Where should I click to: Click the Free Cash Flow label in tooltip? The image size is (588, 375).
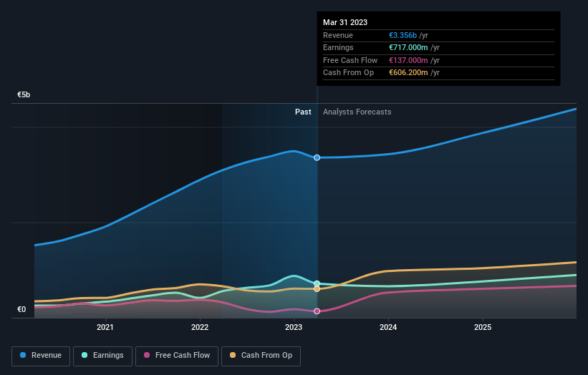(x=350, y=60)
